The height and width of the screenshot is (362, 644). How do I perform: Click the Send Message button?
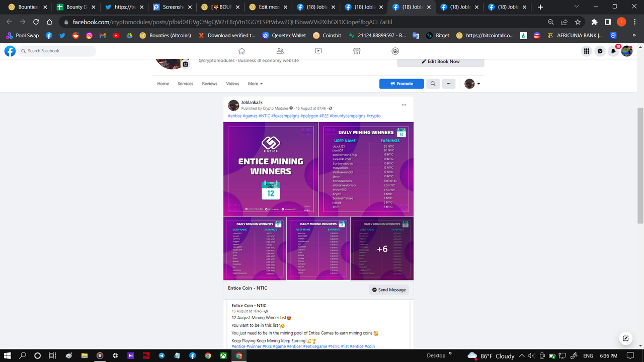coord(389,290)
